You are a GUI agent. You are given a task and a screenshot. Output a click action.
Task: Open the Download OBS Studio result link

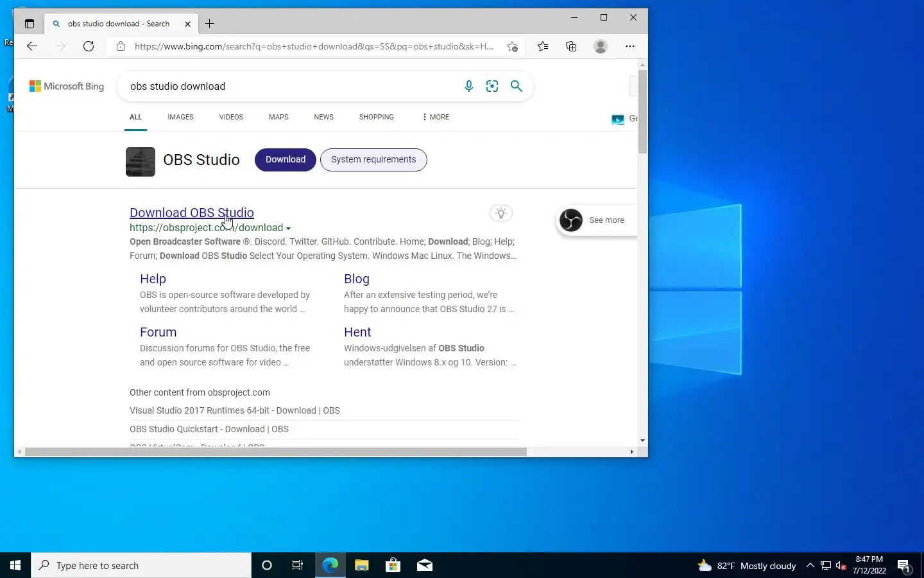(192, 213)
